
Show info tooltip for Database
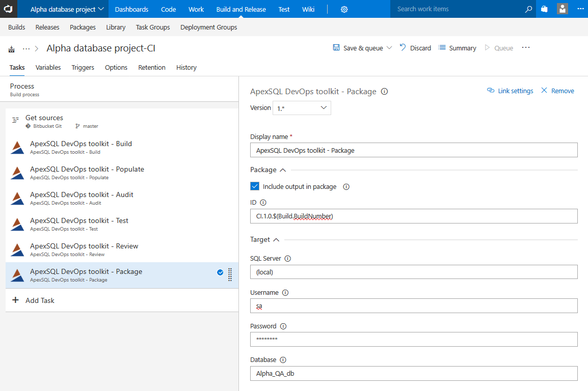point(283,360)
